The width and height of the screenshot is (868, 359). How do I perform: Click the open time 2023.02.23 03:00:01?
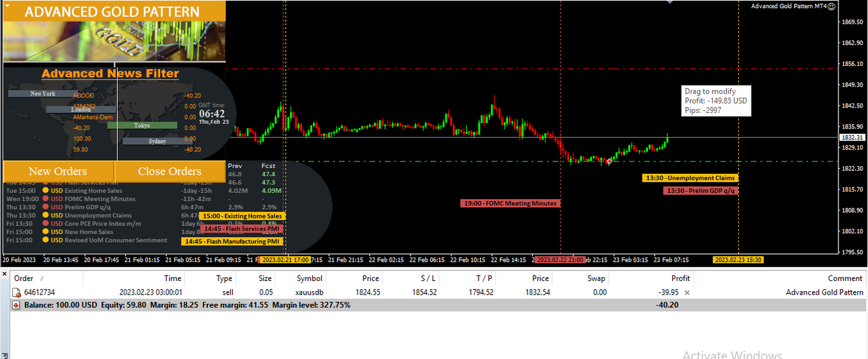click(151, 292)
